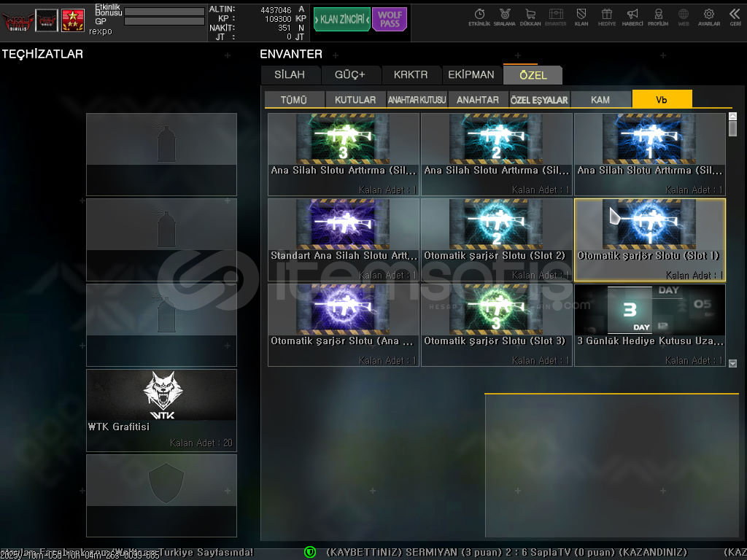Select Ana Silah Slotu Arttırma item 3
This screenshot has width=747, height=560.
344,155
